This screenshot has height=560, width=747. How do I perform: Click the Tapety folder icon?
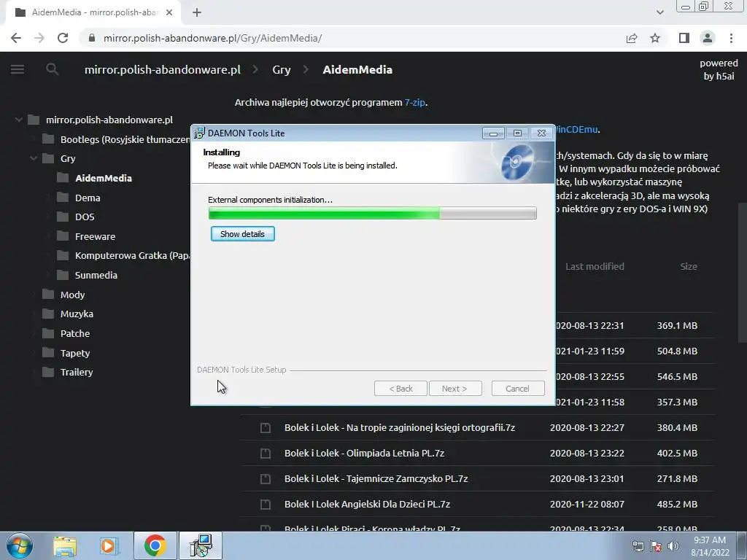click(48, 353)
